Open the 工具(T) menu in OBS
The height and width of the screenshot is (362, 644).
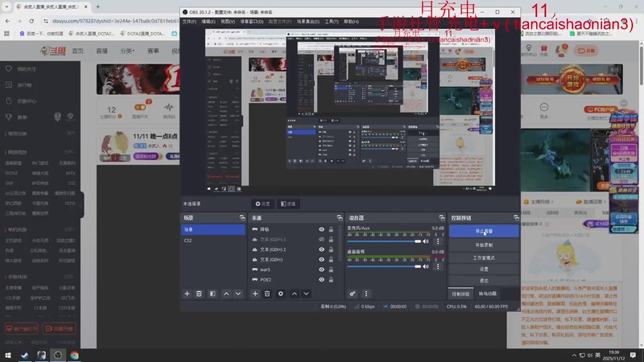point(332,22)
